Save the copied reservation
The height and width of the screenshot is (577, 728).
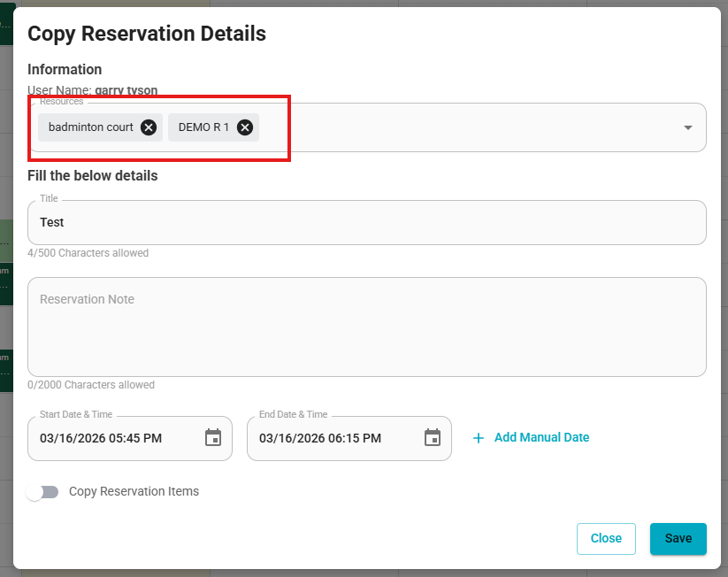coord(678,538)
